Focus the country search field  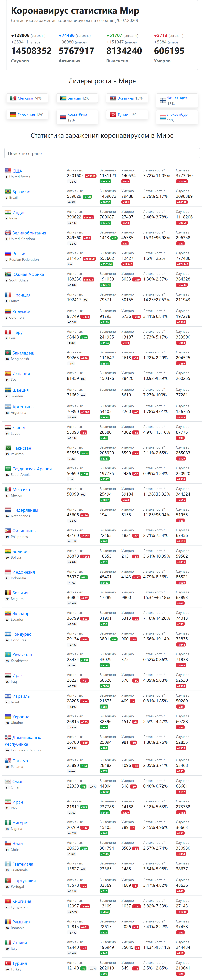pos(102,153)
